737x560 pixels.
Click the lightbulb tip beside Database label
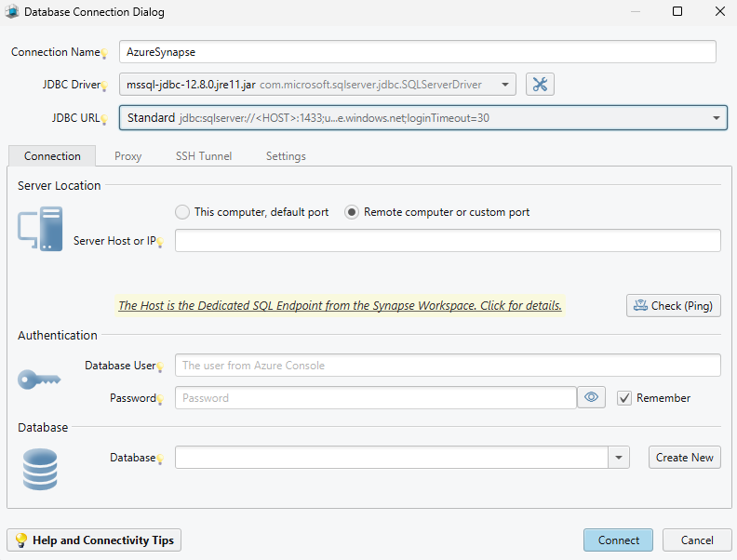[x=160, y=460]
